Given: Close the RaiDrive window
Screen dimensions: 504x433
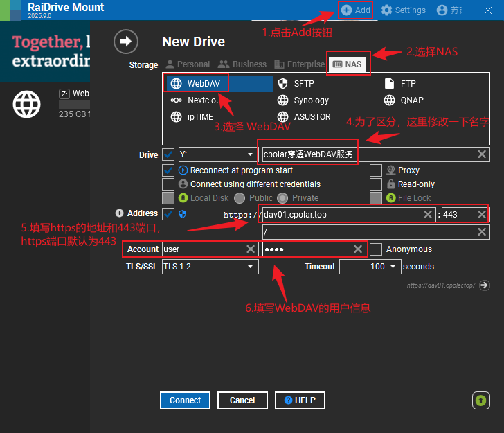Looking at the screenshot, I should 488,10.
